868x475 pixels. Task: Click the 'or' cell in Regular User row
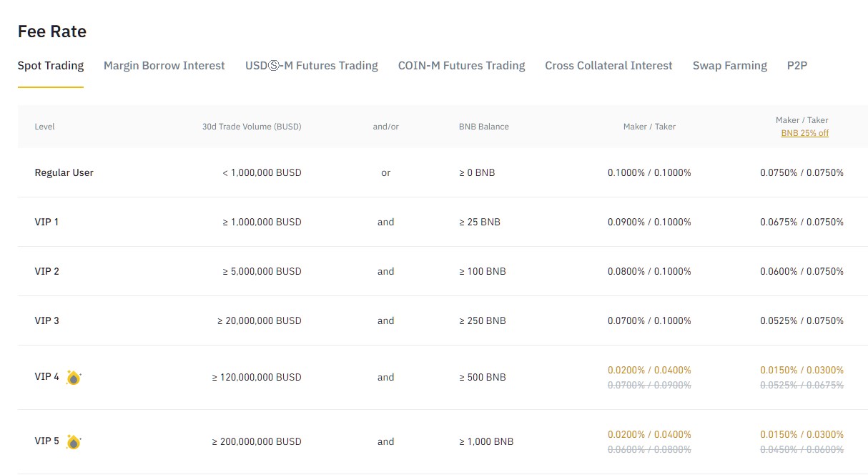click(x=386, y=172)
